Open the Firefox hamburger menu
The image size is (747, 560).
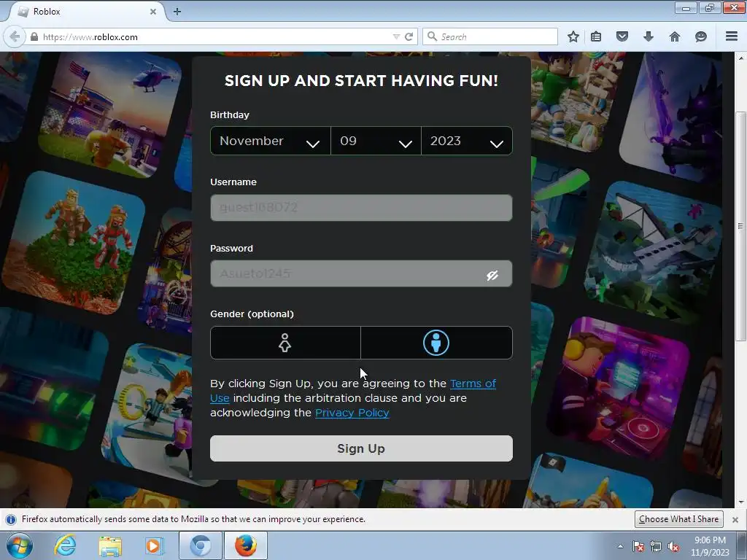point(732,36)
